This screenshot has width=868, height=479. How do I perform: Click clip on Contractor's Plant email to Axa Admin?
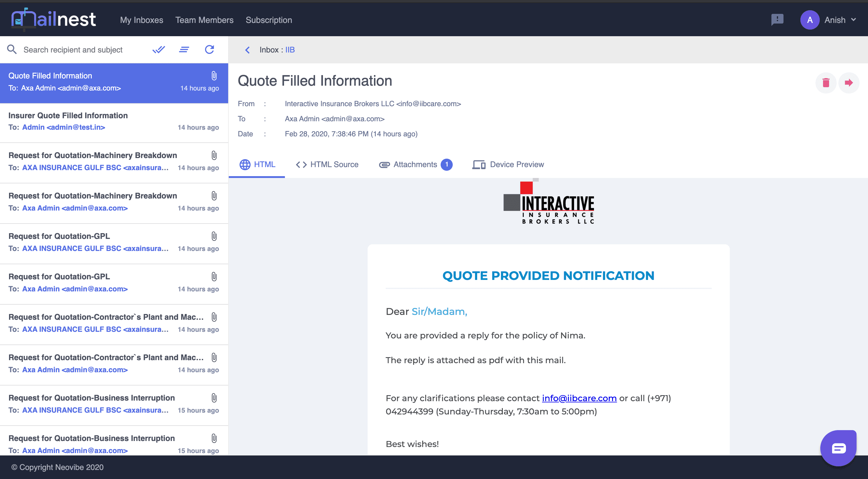[214, 357]
